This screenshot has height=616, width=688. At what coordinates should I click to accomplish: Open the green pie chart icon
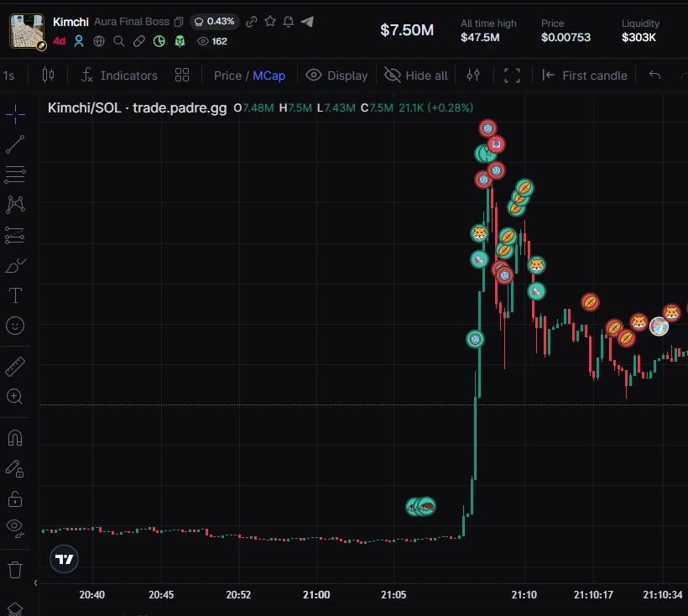click(159, 41)
